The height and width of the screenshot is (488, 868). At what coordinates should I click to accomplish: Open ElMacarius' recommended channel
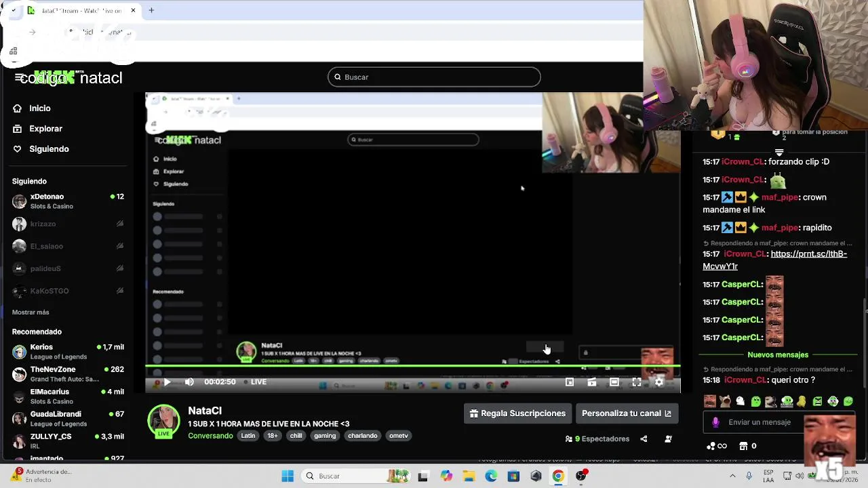[x=68, y=396]
